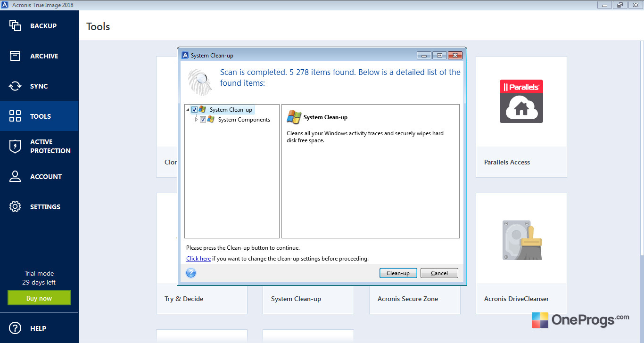Close the System Clean-up dialog window

point(455,55)
